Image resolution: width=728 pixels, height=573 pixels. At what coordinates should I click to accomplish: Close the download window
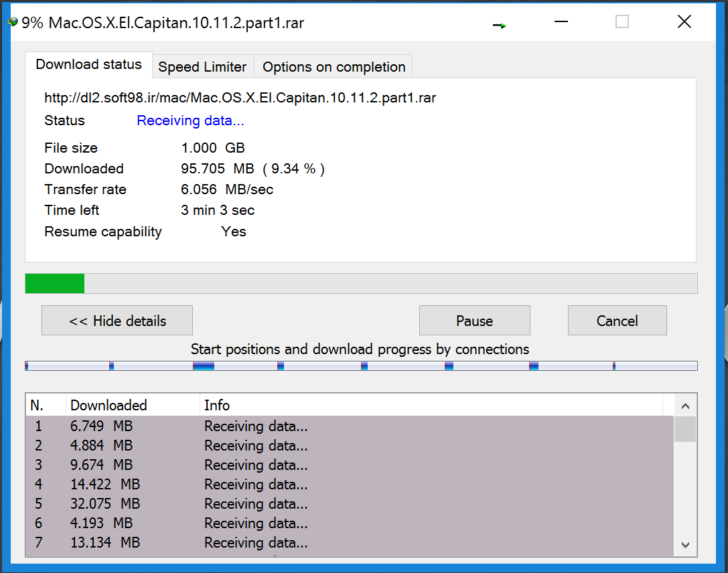[684, 22]
